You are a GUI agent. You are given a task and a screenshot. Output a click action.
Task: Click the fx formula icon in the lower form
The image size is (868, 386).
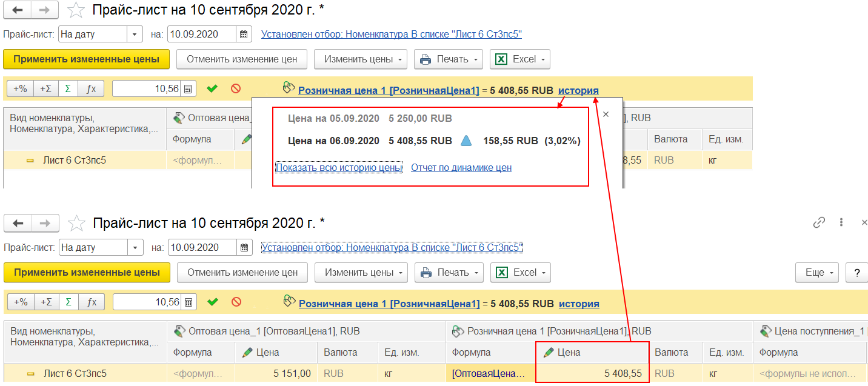pyautogui.click(x=91, y=302)
